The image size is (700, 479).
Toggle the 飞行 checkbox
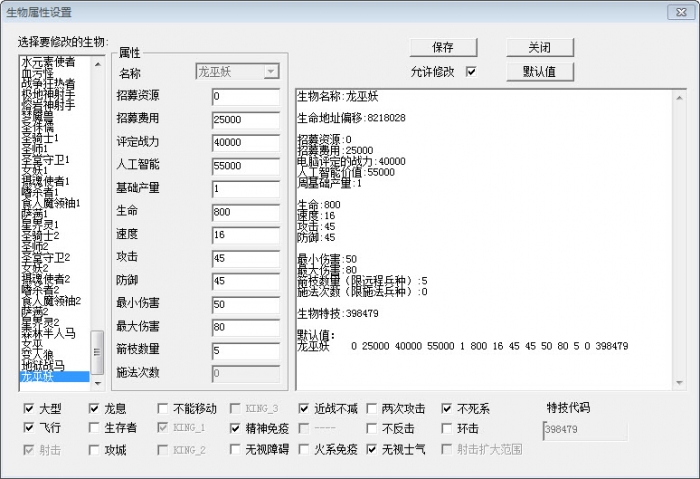[x=28, y=428]
